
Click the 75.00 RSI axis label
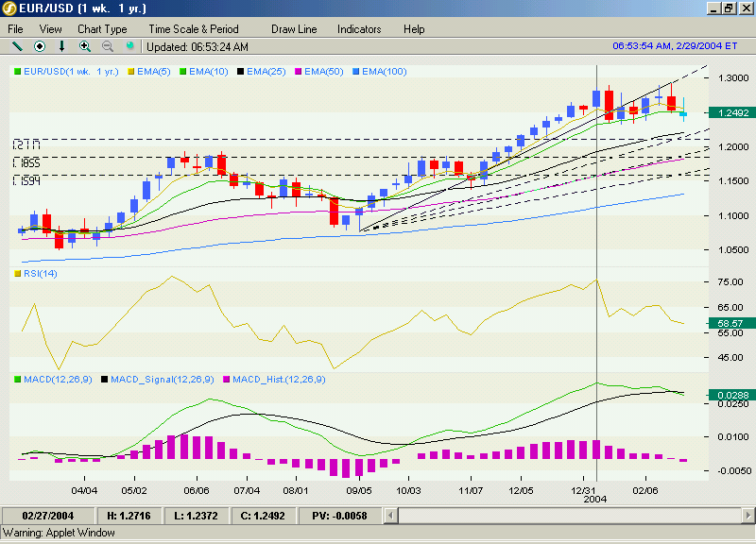click(730, 281)
